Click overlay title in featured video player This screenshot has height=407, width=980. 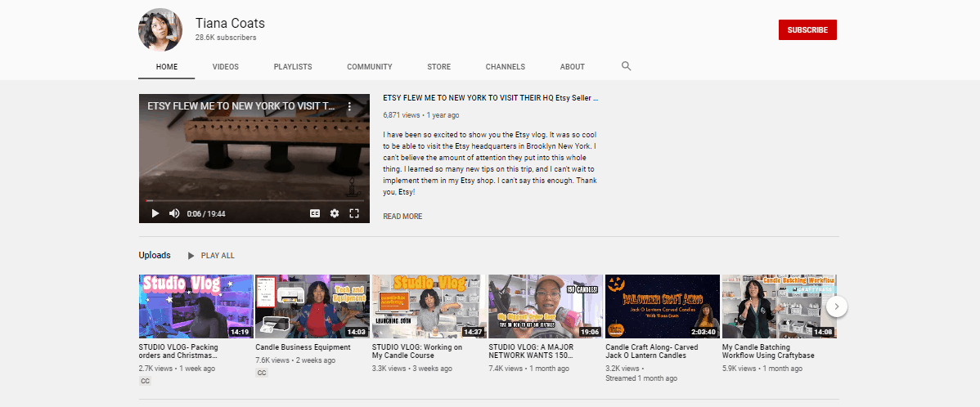(x=241, y=106)
